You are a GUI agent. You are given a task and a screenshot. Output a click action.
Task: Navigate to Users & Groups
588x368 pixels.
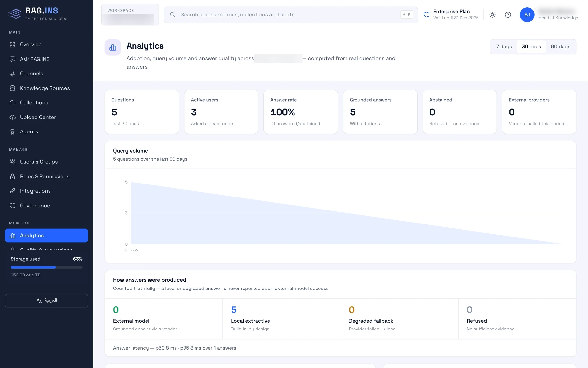tap(47, 162)
